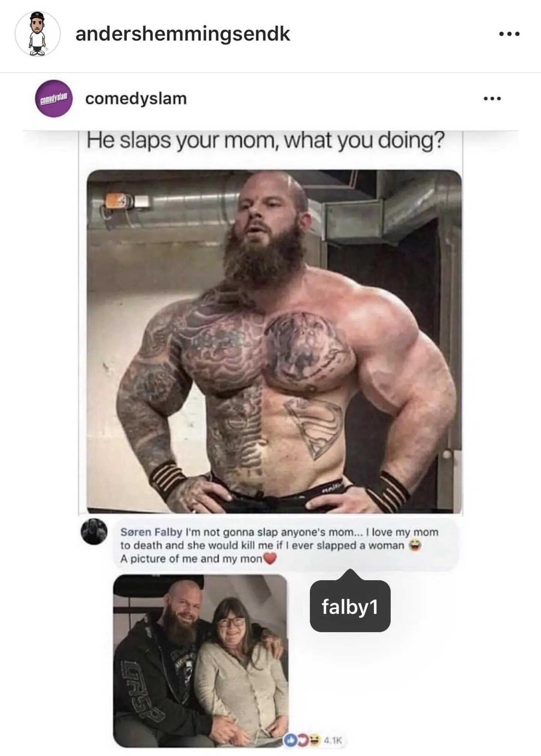Tap the purple comedyslam logo avatar

pyautogui.click(x=54, y=98)
